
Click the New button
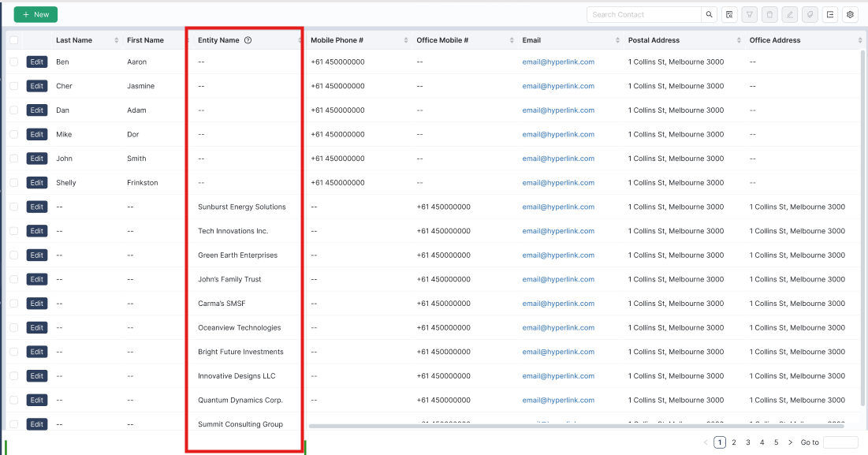pos(36,14)
